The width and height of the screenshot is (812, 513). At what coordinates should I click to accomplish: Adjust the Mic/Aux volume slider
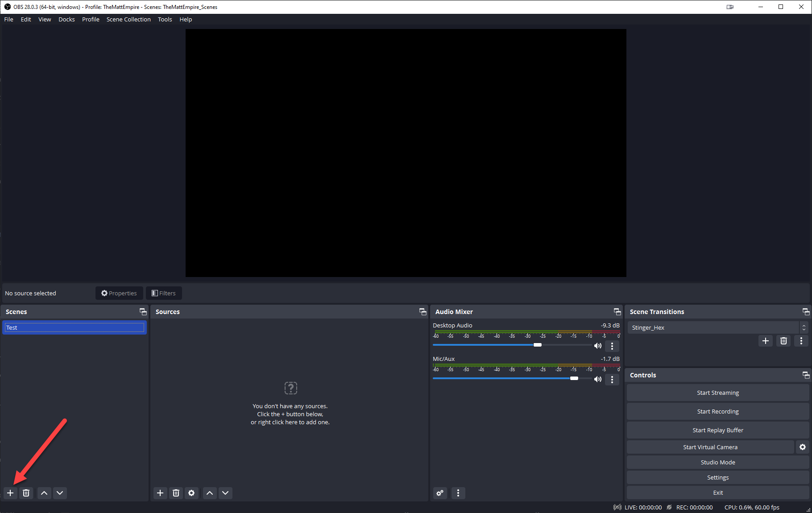[574, 378]
